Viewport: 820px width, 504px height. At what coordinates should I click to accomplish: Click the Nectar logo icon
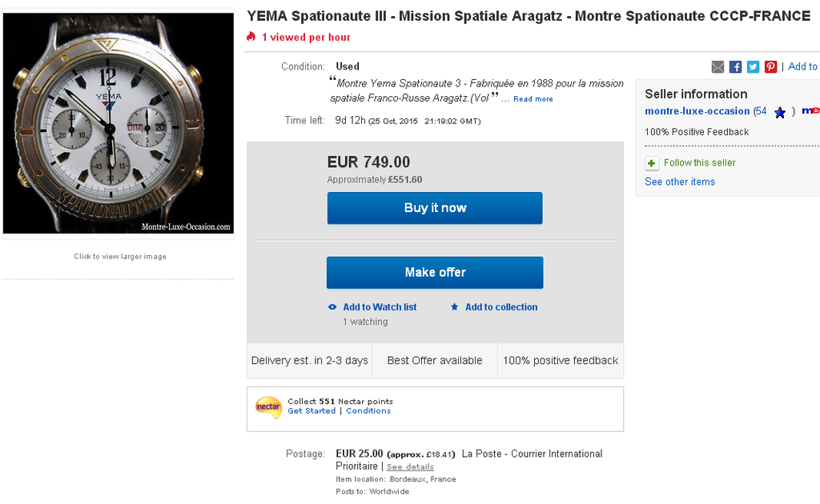[x=268, y=407]
